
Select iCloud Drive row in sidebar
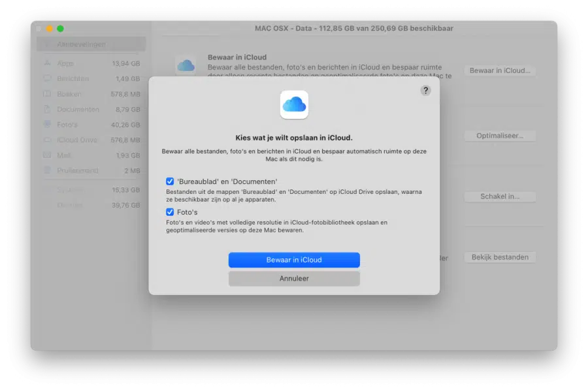(x=91, y=140)
